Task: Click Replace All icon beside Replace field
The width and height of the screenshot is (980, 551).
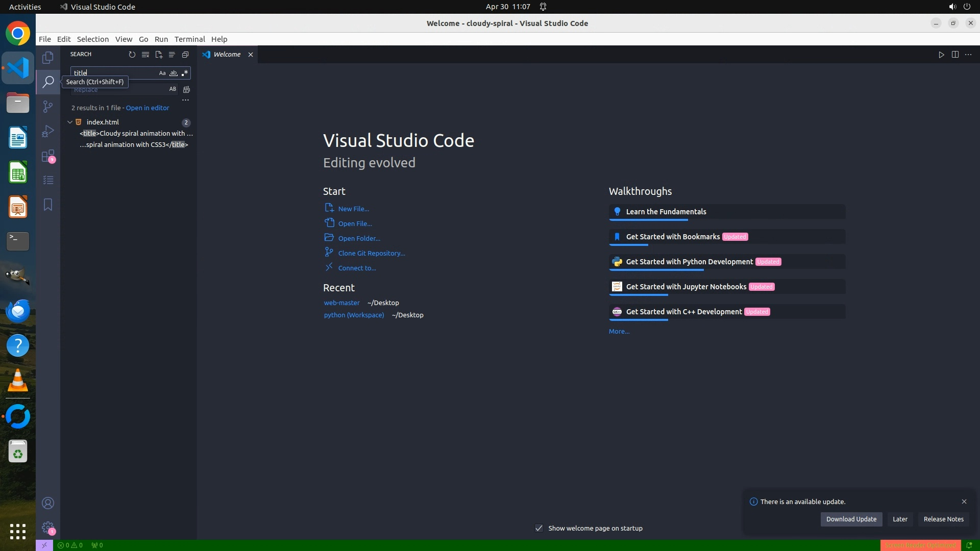Action: [x=187, y=90]
